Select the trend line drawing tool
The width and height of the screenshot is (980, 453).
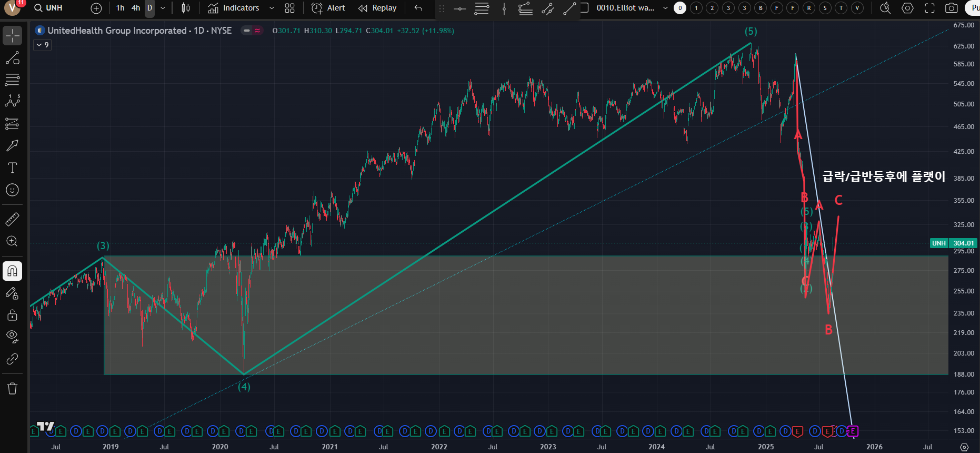pyautogui.click(x=12, y=58)
